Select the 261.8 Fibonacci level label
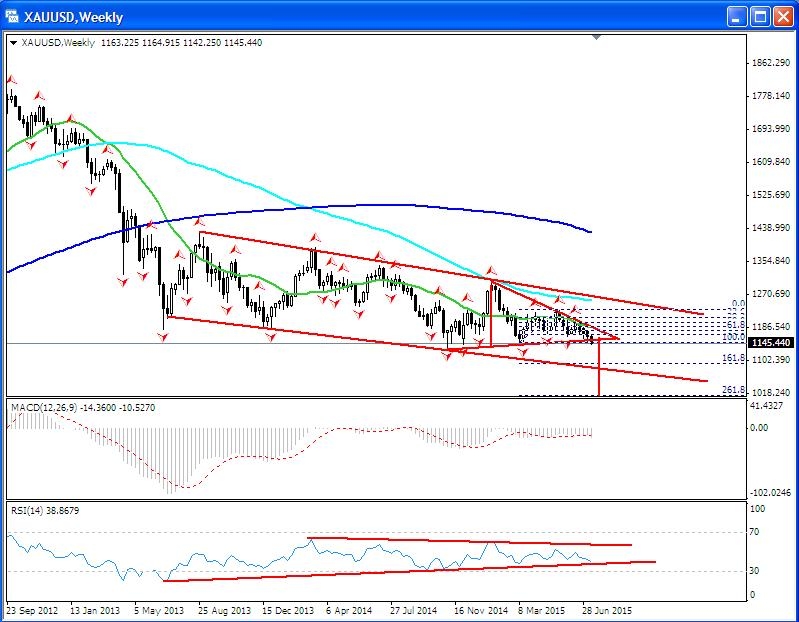The image size is (799, 622). pos(735,390)
